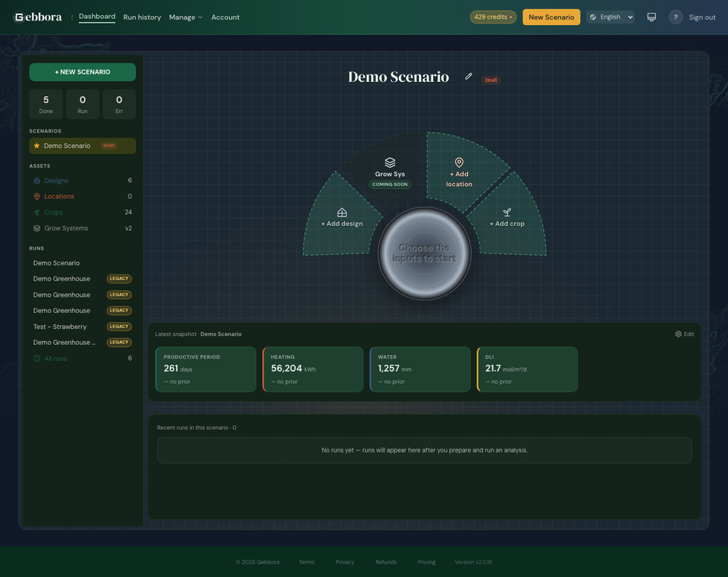Image resolution: width=728 pixels, height=577 pixels.
Task: Click the + Add location segment
Action: (x=460, y=173)
